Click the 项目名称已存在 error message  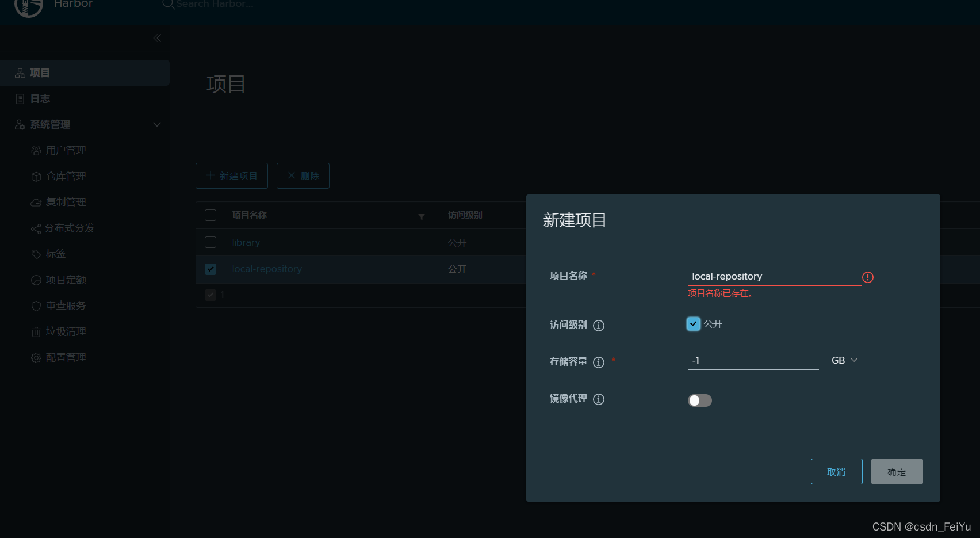click(721, 293)
